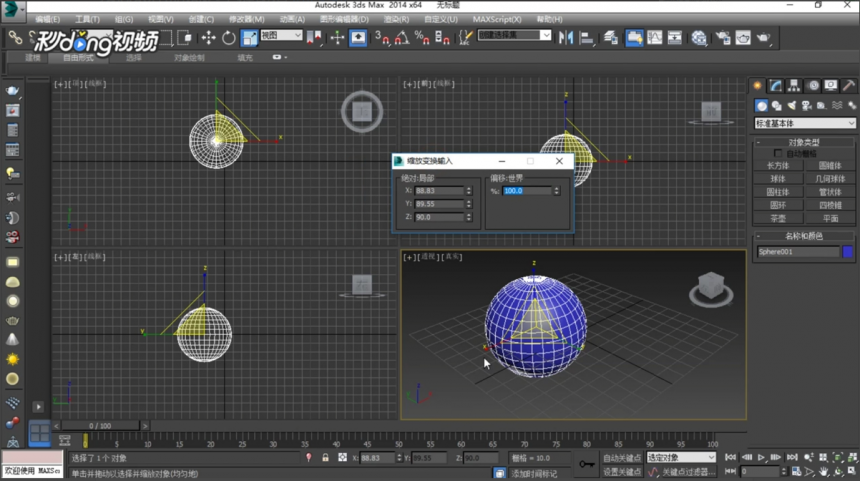Select the Rotate tool in main toolbar

click(x=229, y=38)
